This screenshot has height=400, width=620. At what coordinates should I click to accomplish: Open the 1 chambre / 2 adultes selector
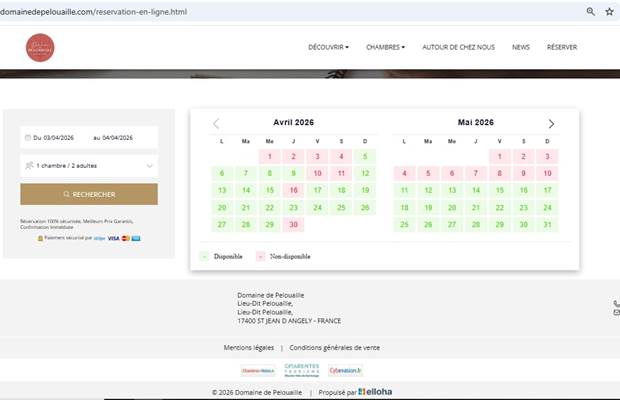(89, 165)
